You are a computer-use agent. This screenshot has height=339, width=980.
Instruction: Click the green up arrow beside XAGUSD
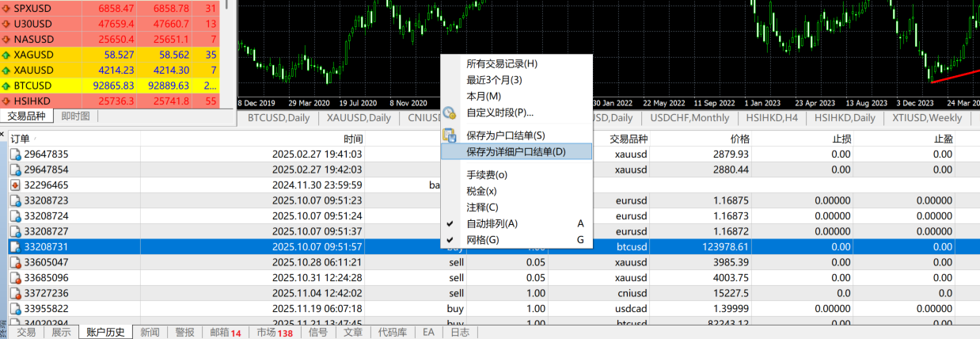click(6, 55)
